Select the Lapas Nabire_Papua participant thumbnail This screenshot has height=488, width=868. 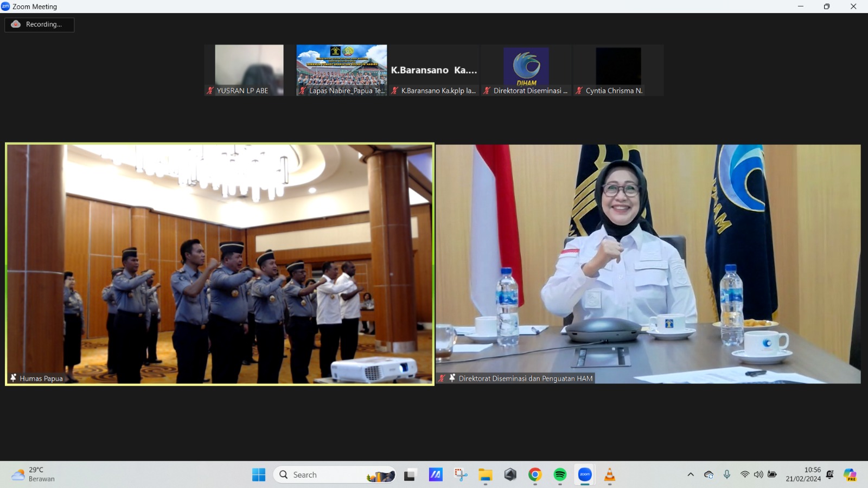coord(341,70)
